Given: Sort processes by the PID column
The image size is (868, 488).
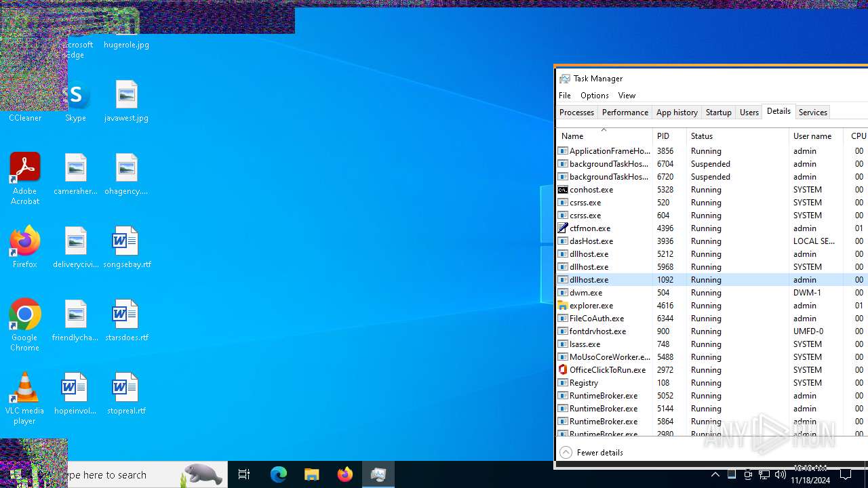Looking at the screenshot, I should (x=670, y=136).
